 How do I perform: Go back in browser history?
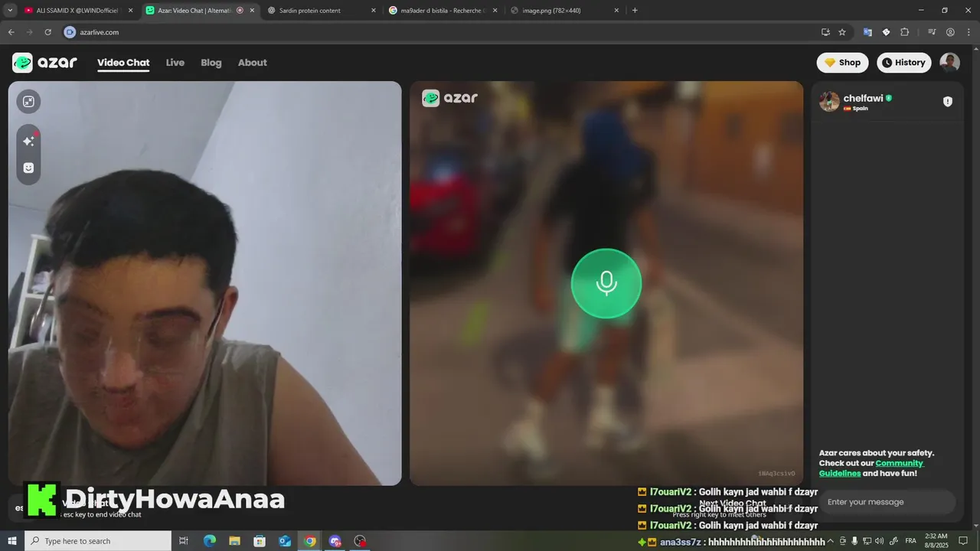pos(11,32)
